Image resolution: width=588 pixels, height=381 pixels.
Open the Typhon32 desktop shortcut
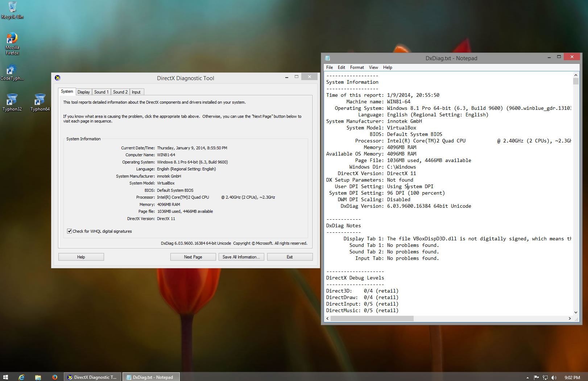12,102
